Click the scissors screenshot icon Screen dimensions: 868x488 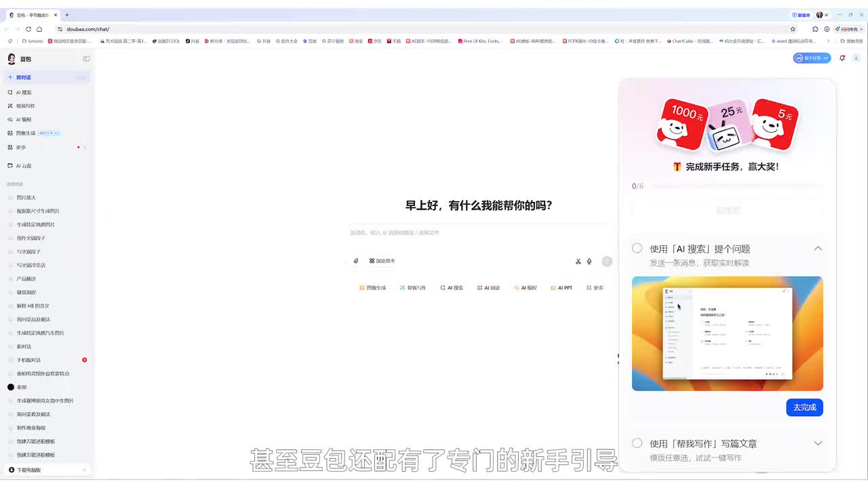(578, 261)
